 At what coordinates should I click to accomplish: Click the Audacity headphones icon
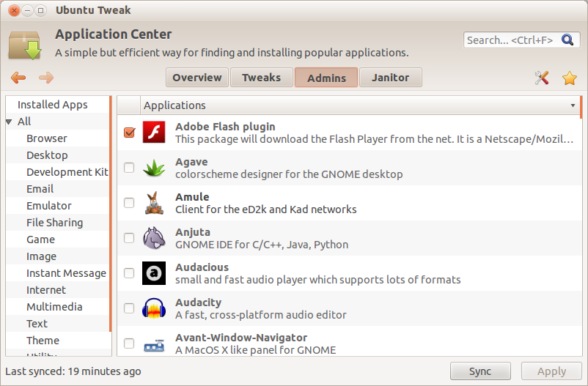click(x=154, y=308)
